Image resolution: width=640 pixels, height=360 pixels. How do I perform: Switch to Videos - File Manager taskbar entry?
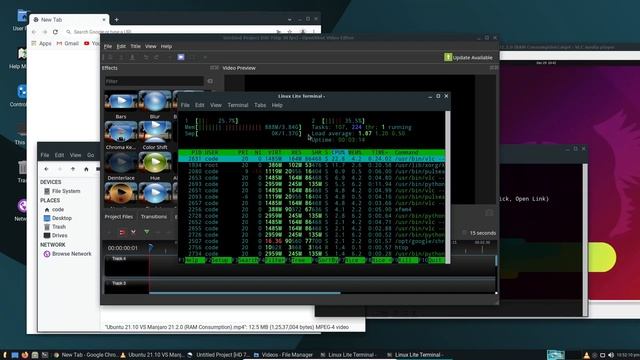(283, 355)
